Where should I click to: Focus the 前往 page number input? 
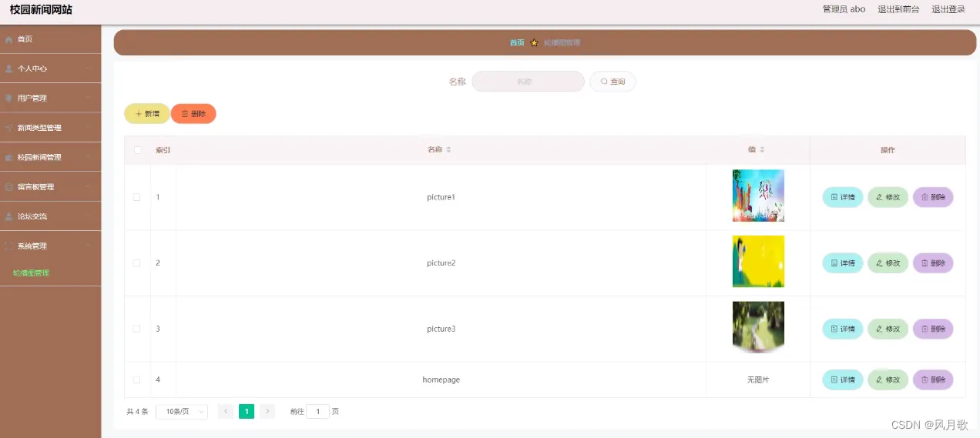[x=317, y=412]
